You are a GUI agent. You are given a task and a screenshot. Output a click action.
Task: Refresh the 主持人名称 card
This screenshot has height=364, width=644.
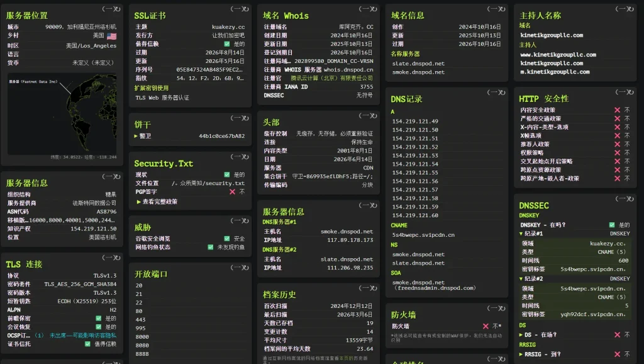(630, 9)
